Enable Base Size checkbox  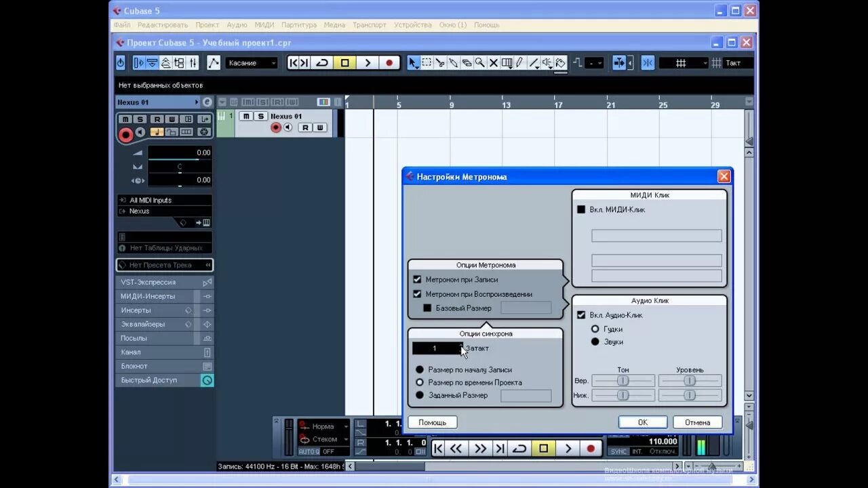click(x=427, y=308)
